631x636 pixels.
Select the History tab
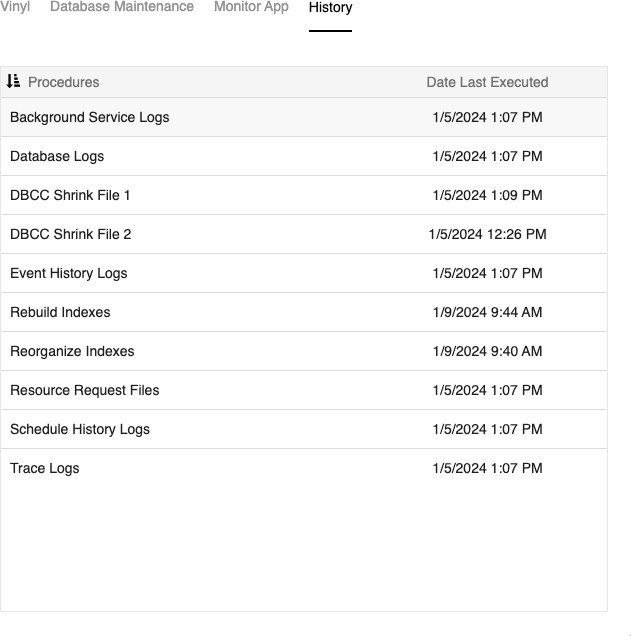tap(330, 8)
